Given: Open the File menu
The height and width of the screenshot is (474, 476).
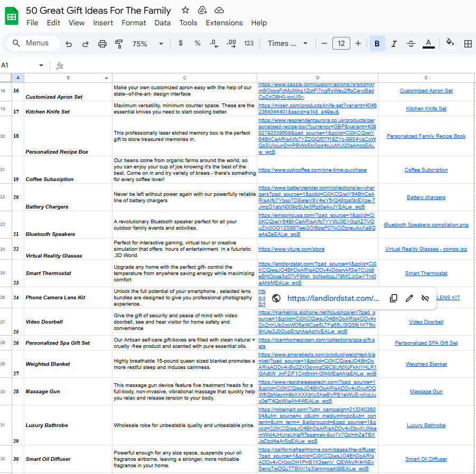Looking at the screenshot, I should [x=32, y=23].
